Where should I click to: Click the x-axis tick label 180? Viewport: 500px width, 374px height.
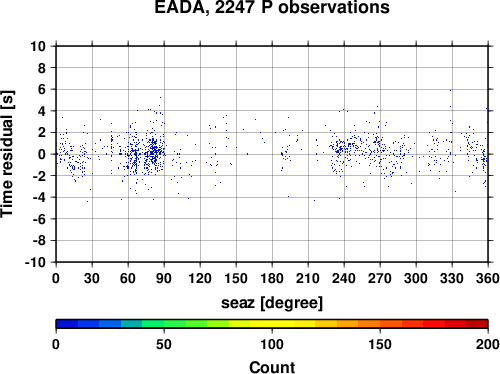[x=272, y=278]
